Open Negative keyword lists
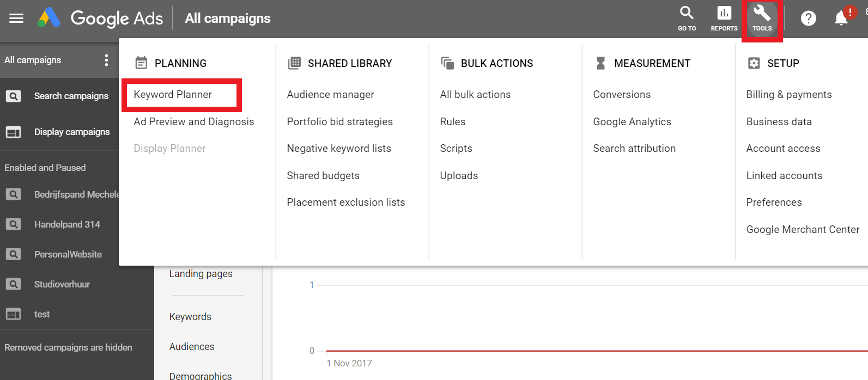868x380 pixels. pyautogui.click(x=339, y=149)
